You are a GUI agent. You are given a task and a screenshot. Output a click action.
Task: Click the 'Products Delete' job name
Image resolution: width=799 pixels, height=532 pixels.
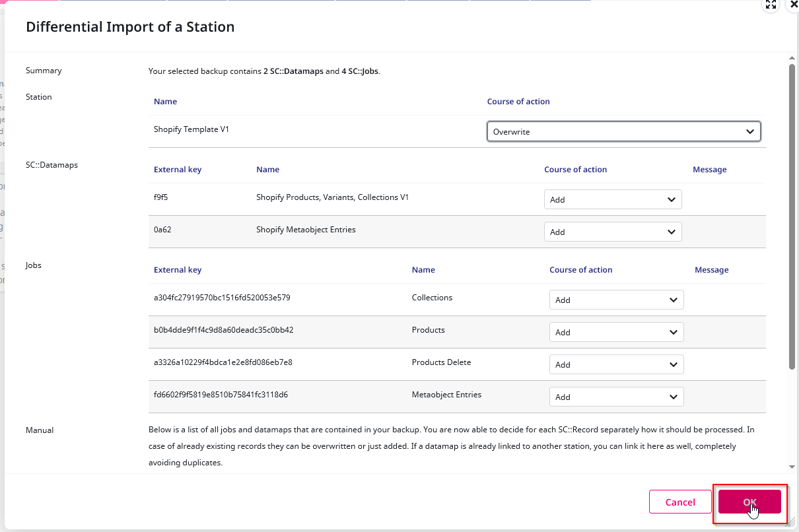pos(441,362)
